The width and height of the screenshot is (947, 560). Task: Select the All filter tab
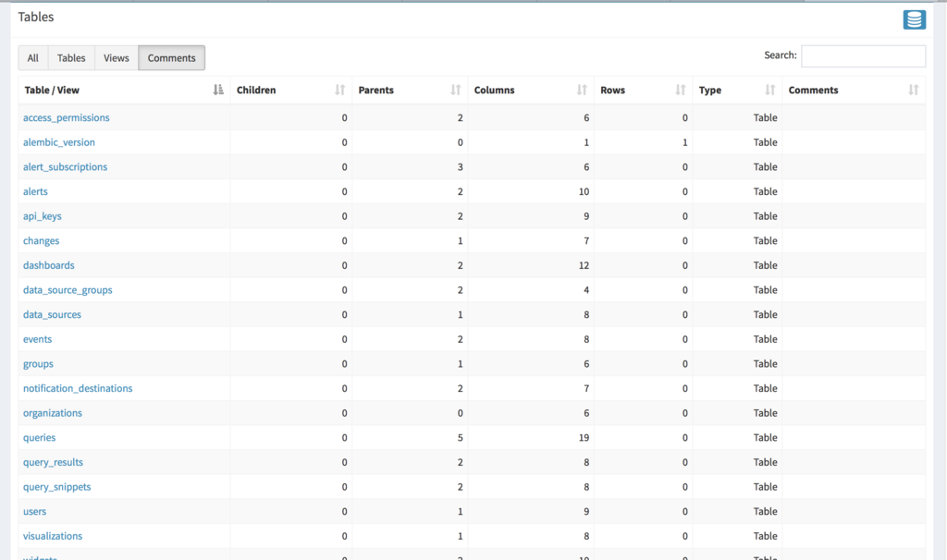tap(32, 58)
